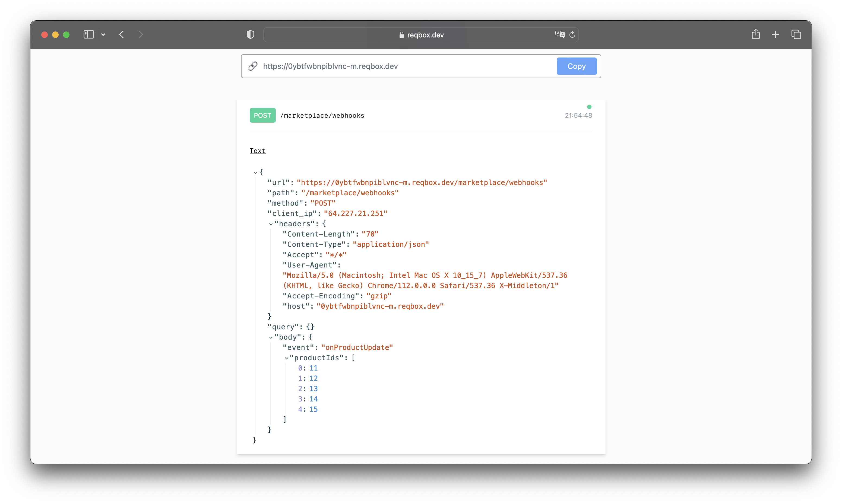
Task: Reload the reqbox.dev page
Action: pyautogui.click(x=572, y=35)
